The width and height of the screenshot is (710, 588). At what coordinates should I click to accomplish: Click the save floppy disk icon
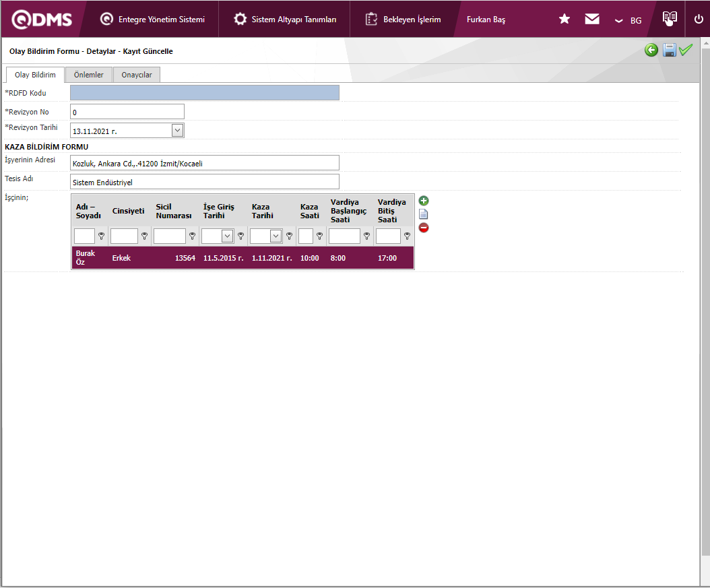click(670, 50)
